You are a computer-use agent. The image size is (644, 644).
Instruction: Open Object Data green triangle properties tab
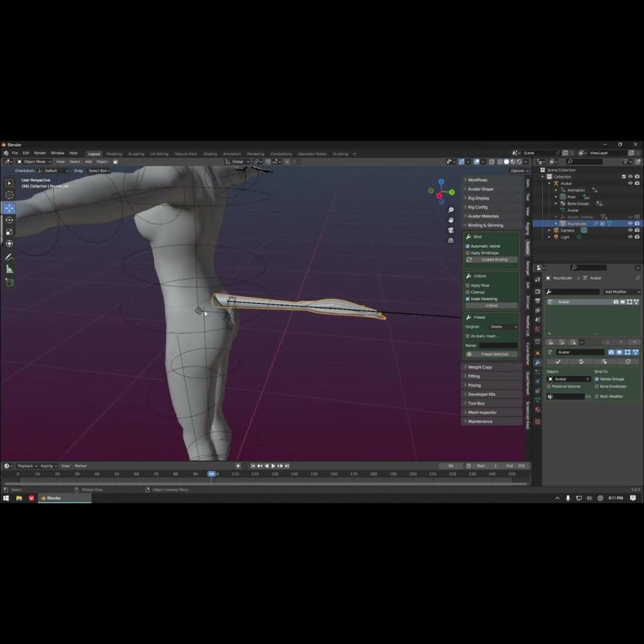tap(537, 400)
